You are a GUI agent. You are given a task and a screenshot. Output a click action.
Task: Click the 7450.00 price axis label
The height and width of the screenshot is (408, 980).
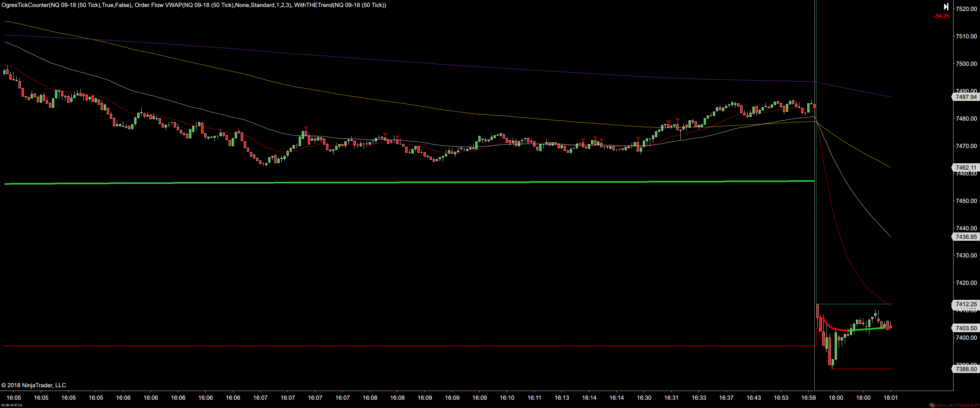[x=966, y=200]
